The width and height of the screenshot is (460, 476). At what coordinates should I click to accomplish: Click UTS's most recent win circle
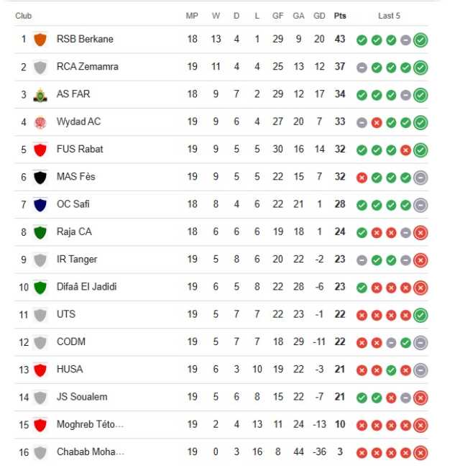point(420,315)
